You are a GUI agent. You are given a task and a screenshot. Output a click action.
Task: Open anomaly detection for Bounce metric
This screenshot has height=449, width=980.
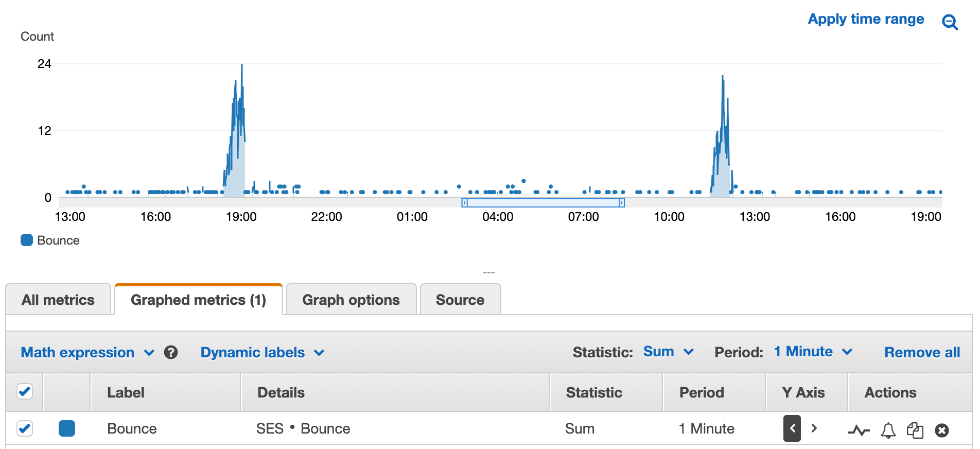coord(859,430)
